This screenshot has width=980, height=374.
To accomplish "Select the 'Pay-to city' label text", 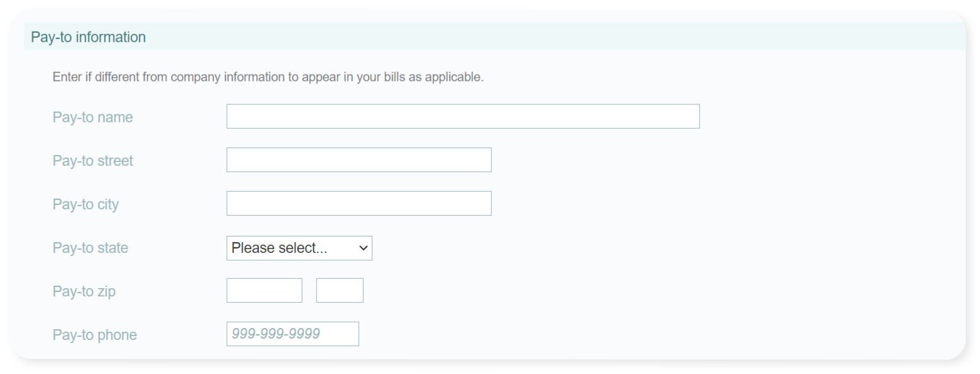I will [x=86, y=204].
